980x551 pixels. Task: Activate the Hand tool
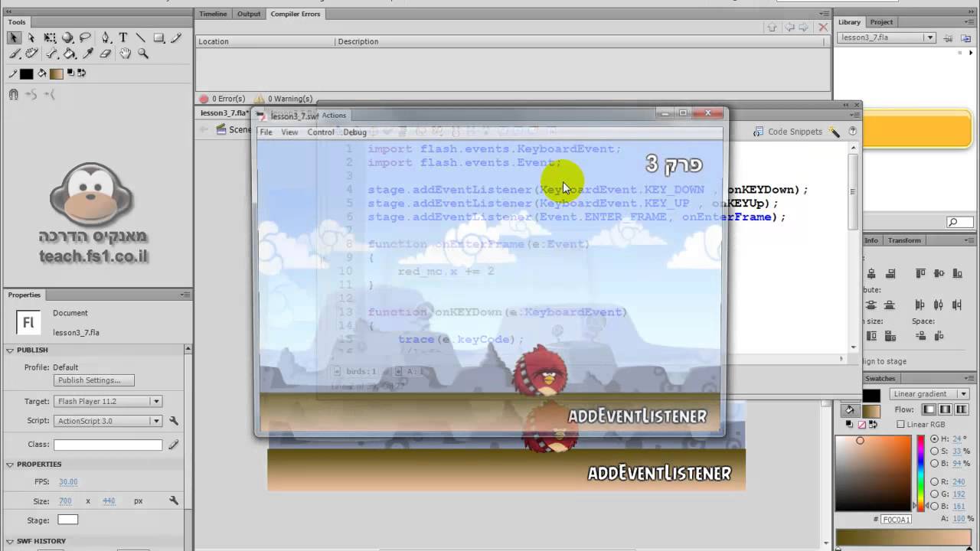(125, 54)
